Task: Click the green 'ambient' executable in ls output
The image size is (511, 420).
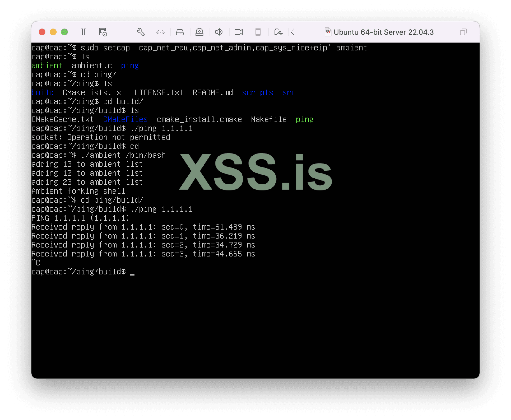Action: [47, 66]
